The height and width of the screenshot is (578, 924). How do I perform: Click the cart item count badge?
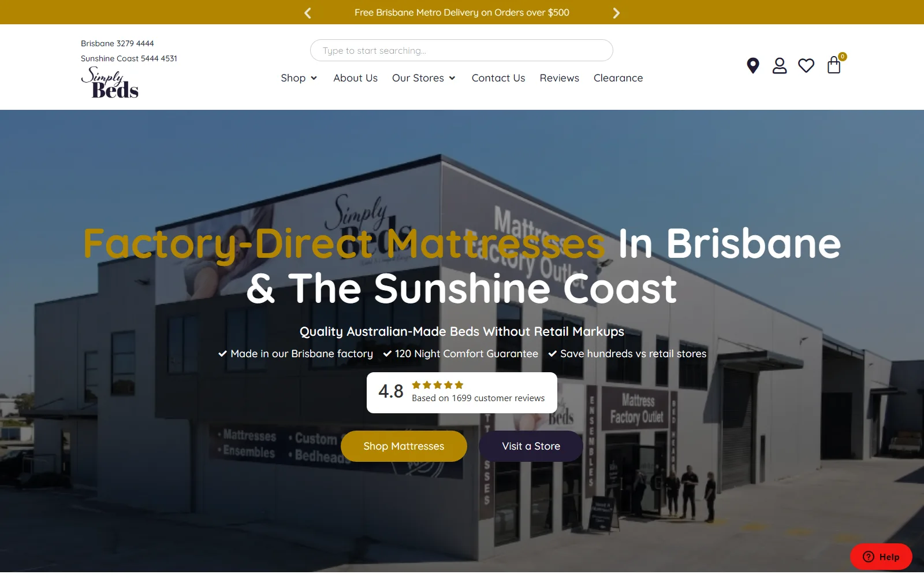[843, 57]
